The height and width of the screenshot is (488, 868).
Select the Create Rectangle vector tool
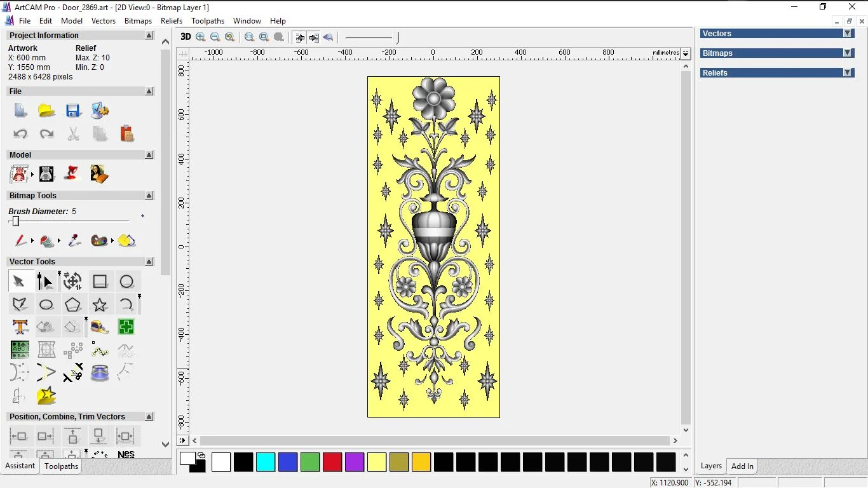point(100,281)
